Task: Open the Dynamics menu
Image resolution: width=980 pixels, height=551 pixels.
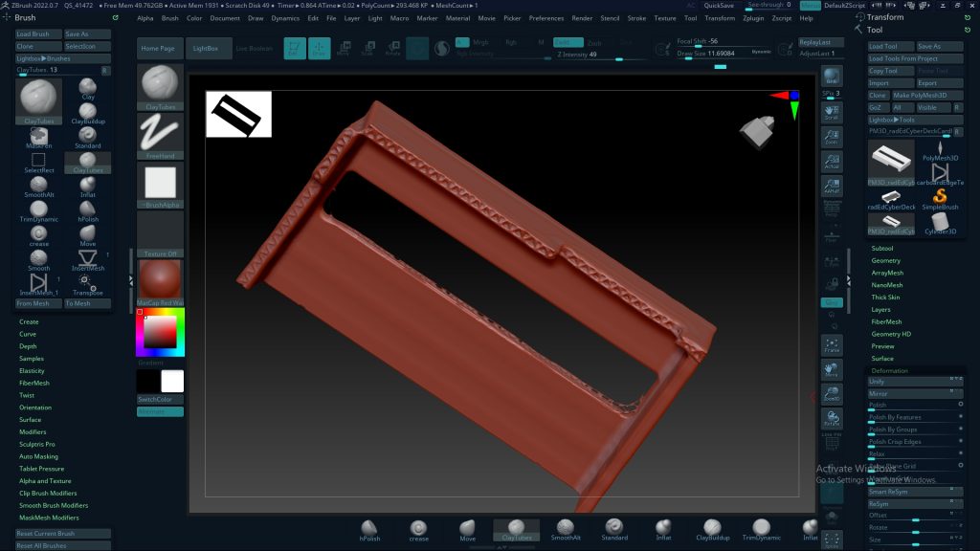Action: (x=285, y=18)
